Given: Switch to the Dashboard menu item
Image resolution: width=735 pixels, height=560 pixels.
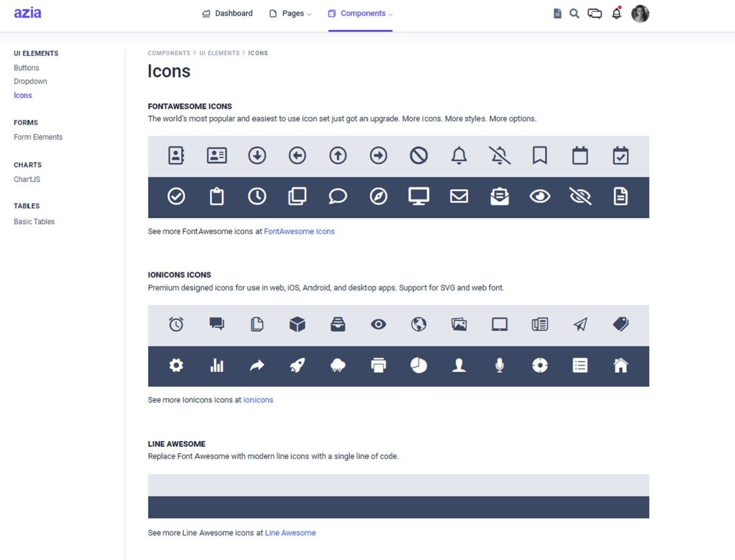Looking at the screenshot, I should click(x=227, y=13).
